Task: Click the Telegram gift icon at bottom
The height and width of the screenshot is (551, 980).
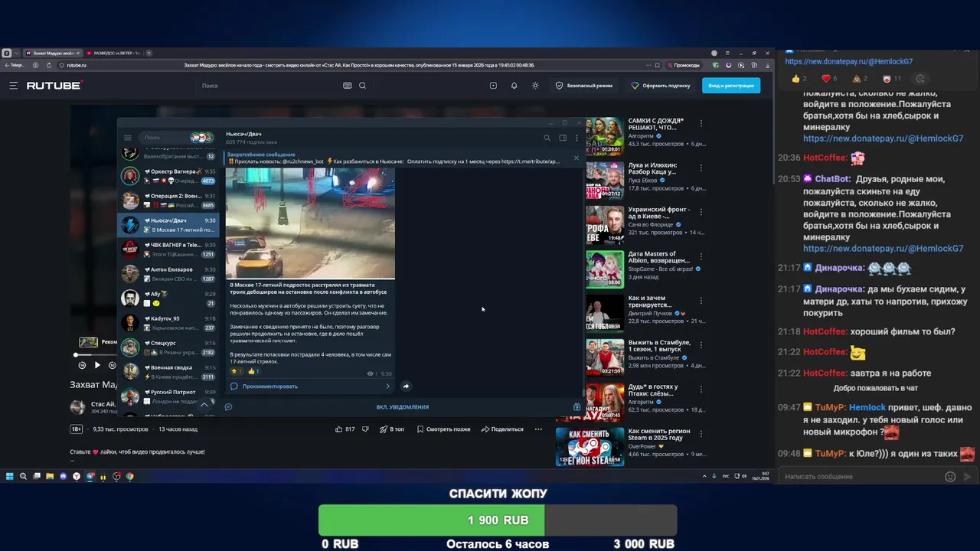Action: tap(577, 407)
